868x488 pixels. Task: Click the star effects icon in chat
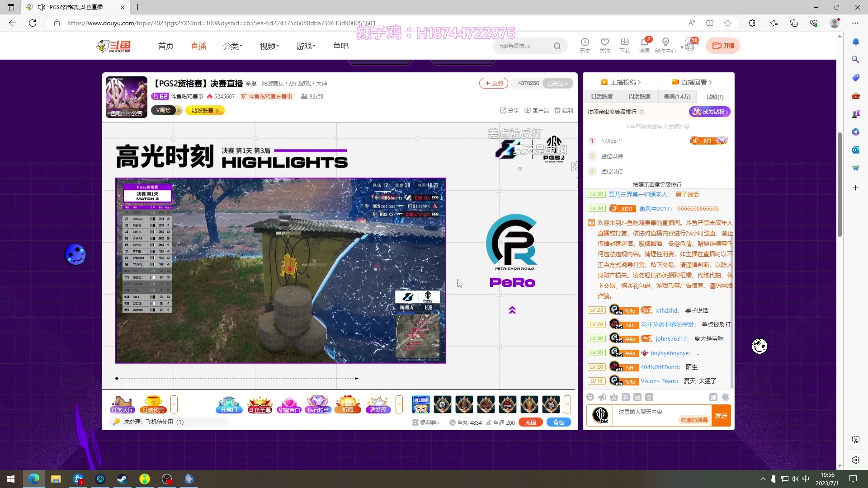pyautogui.click(x=725, y=397)
